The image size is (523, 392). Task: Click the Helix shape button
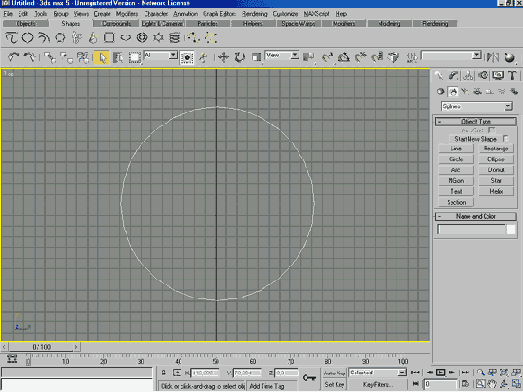[496, 191]
